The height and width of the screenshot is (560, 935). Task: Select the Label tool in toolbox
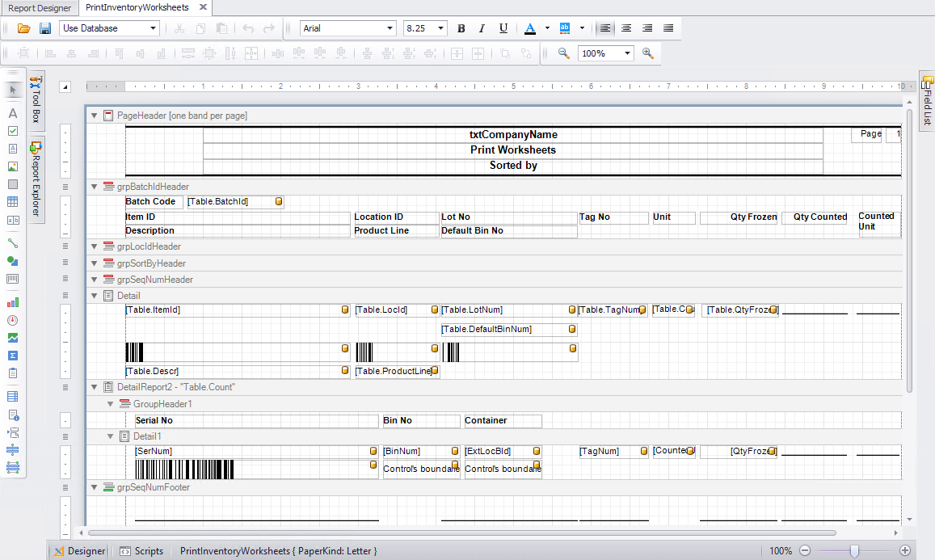point(13,113)
